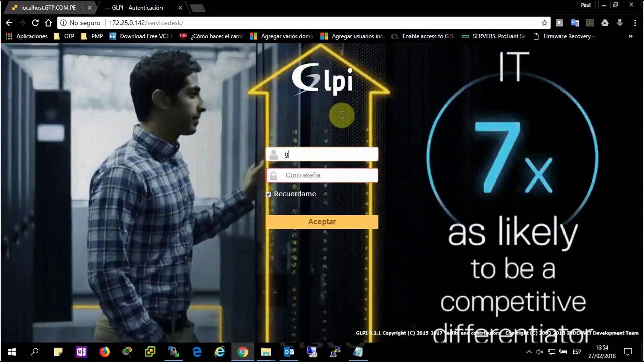Click the ESP language indicator

pyautogui.click(x=577, y=352)
